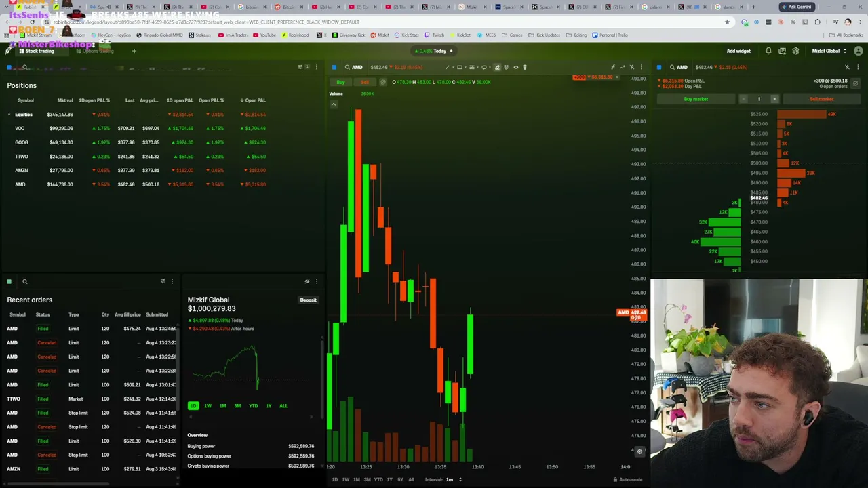Select the ALL range on account chart
Image resolution: width=868 pixels, height=488 pixels.
[x=283, y=406]
